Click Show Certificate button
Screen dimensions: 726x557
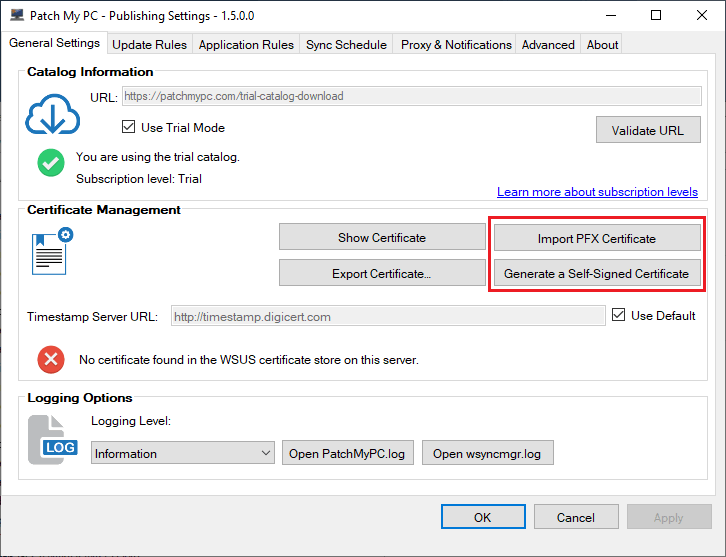tap(382, 237)
